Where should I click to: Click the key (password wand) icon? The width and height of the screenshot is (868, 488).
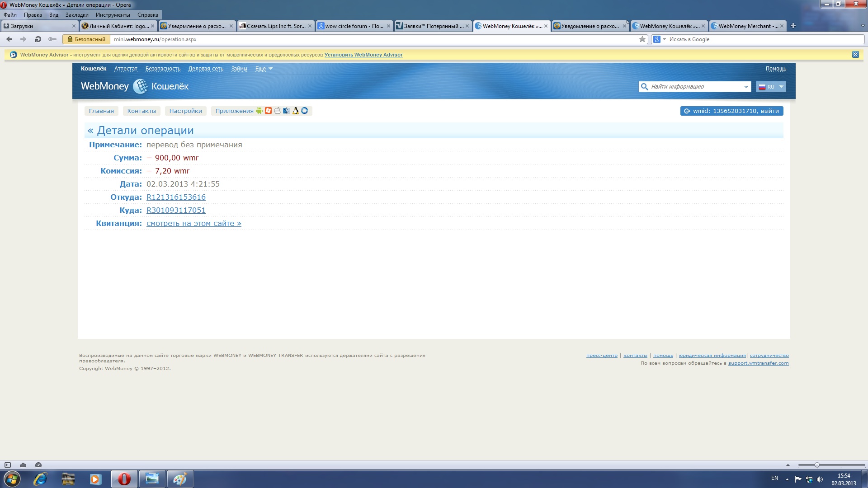(x=52, y=39)
